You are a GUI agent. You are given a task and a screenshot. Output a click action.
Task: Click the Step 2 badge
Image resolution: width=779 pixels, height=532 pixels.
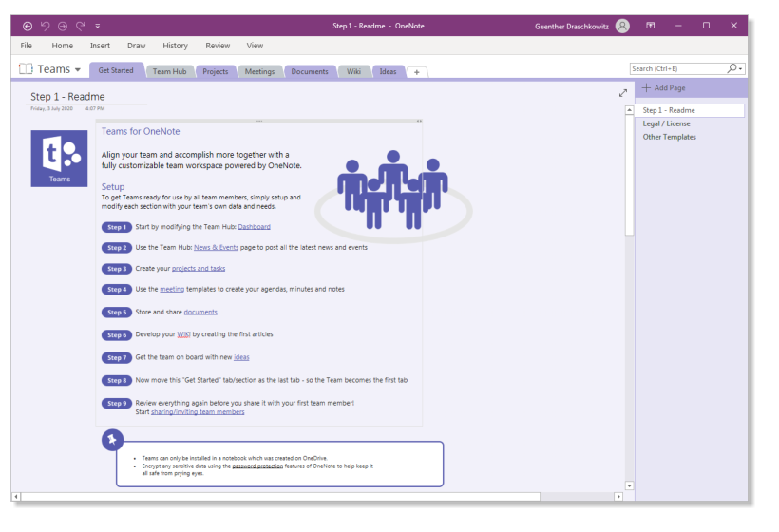click(117, 248)
